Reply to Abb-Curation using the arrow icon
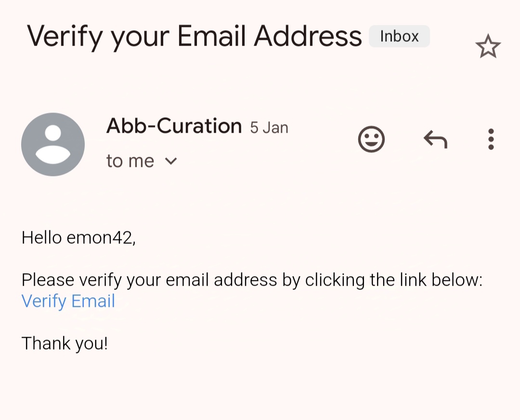This screenshot has height=420, width=520. point(435,140)
